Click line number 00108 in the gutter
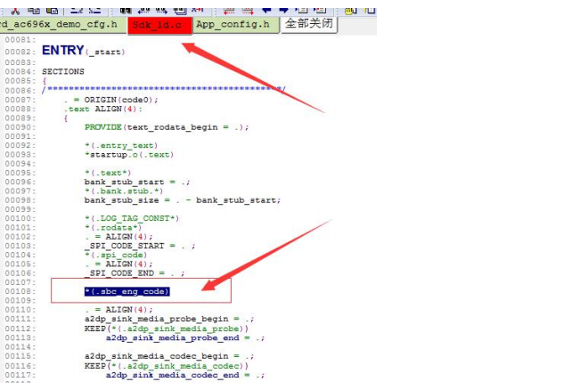This screenshot has width=588, height=390. click(x=20, y=291)
